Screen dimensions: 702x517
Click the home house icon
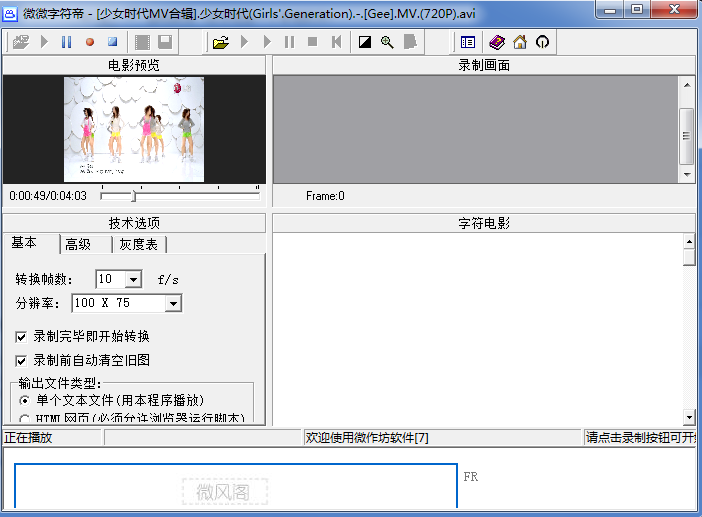click(x=520, y=42)
